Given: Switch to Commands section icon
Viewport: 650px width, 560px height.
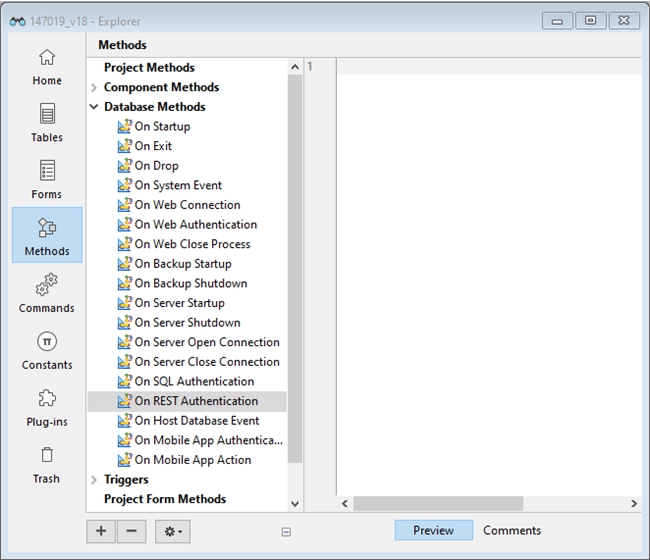Looking at the screenshot, I should pyautogui.click(x=47, y=286).
